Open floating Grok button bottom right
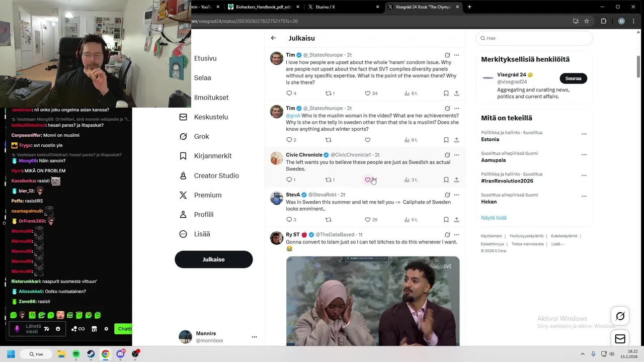Viewport: 644px width, 362px height. click(620, 316)
